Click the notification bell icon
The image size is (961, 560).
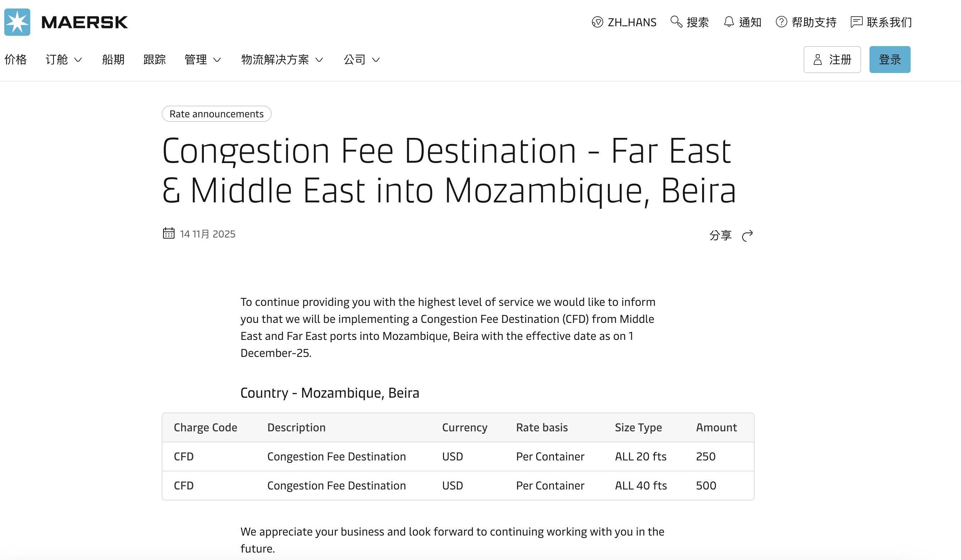click(x=729, y=22)
